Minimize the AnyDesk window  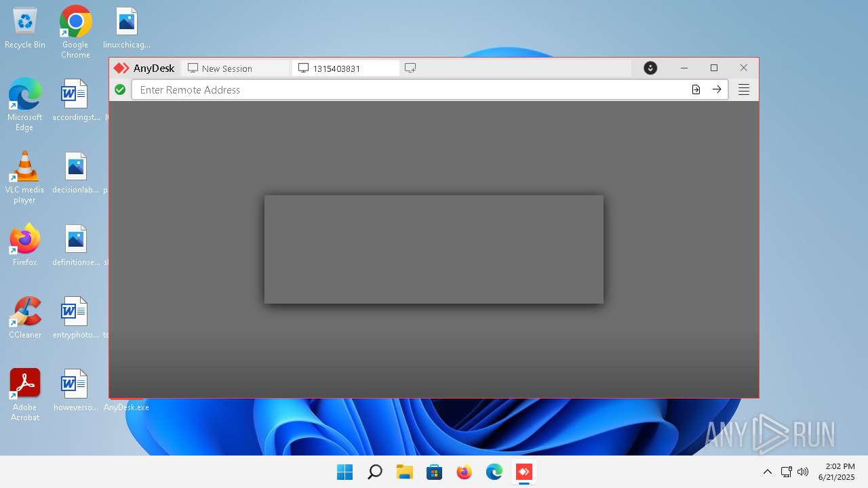coord(684,68)
